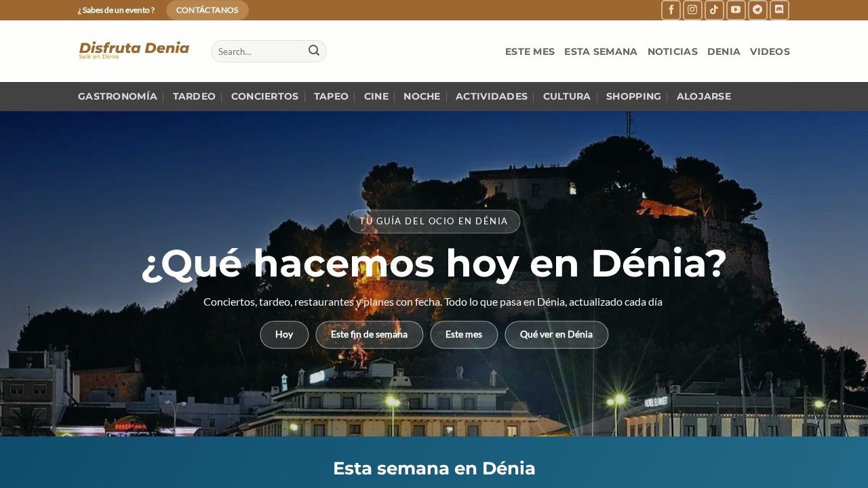
Task: Click the Este fin de semana button
Action: click(370, 335)
